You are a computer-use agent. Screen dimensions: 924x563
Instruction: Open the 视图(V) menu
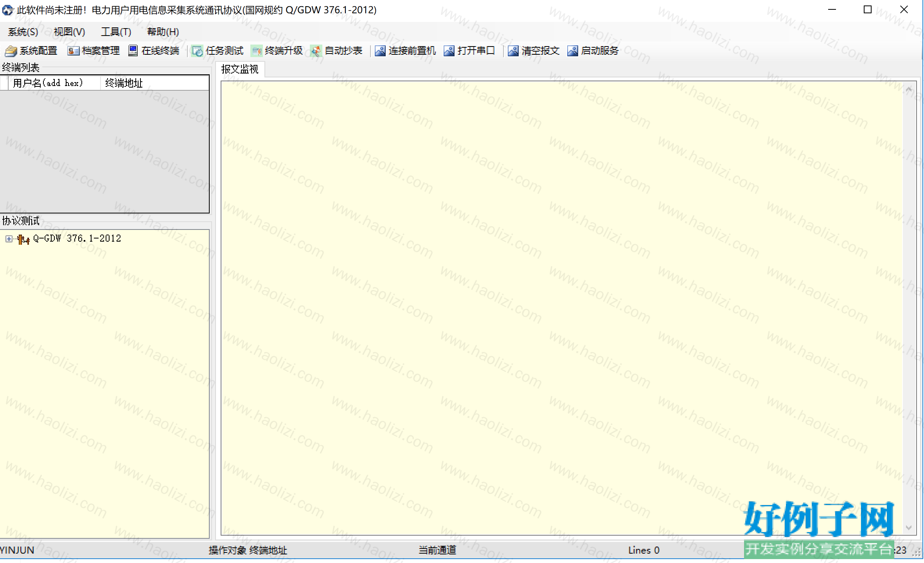[69, 32]
